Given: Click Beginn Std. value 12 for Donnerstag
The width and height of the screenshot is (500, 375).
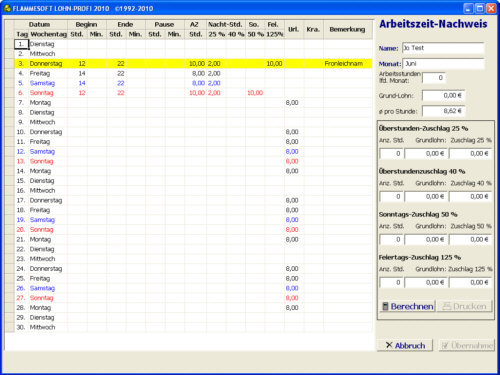Looking at the screenshot, I should pyautogui.click(x=77, y=63).
